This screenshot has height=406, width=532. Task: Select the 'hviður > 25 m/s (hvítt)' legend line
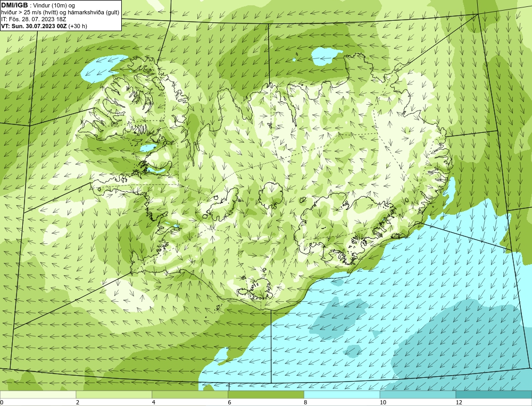pyautogui.click(x=60, y=13)
